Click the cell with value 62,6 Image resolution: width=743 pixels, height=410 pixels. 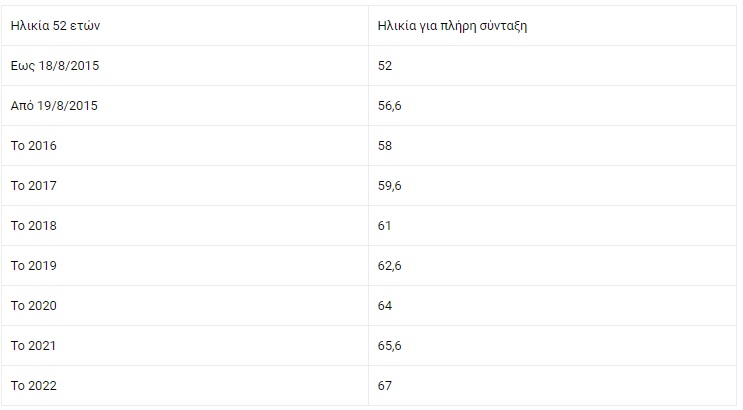(x=390, y=265)
